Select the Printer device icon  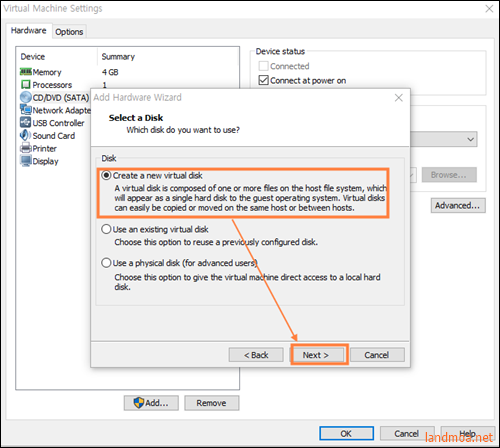[26, 148]
